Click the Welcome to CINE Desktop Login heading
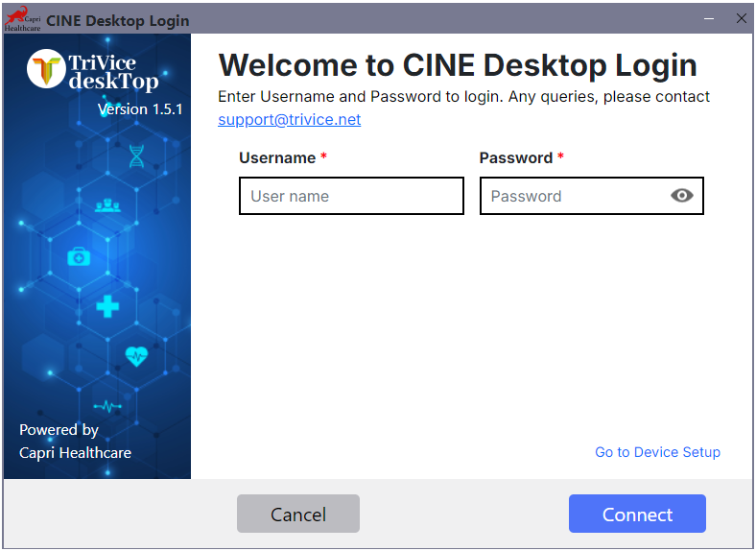 458,64
